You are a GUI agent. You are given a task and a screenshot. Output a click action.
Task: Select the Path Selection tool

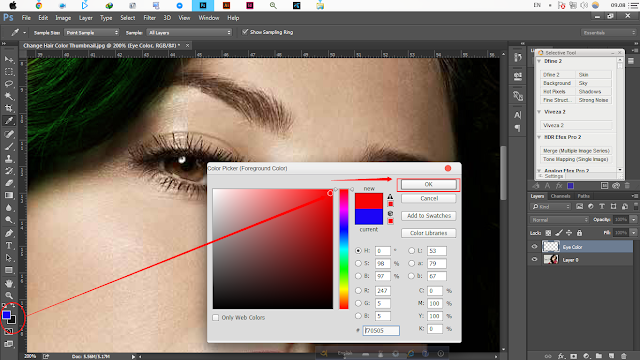(9, 258)
